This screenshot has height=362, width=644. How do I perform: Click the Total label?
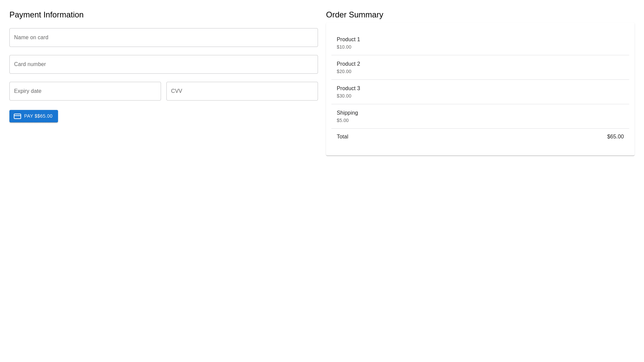[342, 137]
